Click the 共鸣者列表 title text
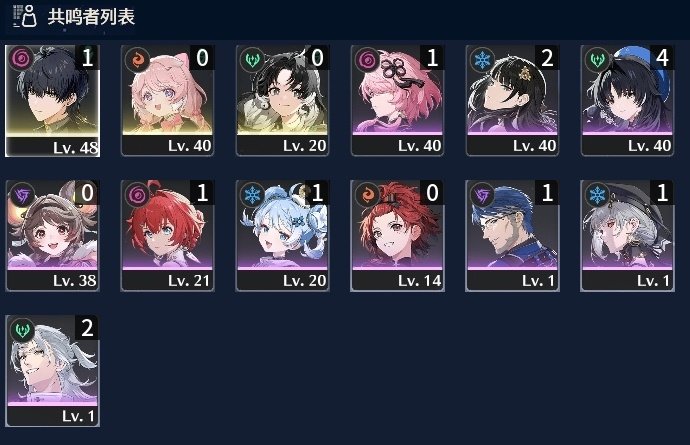690x445 pixels. click(91, 17)
